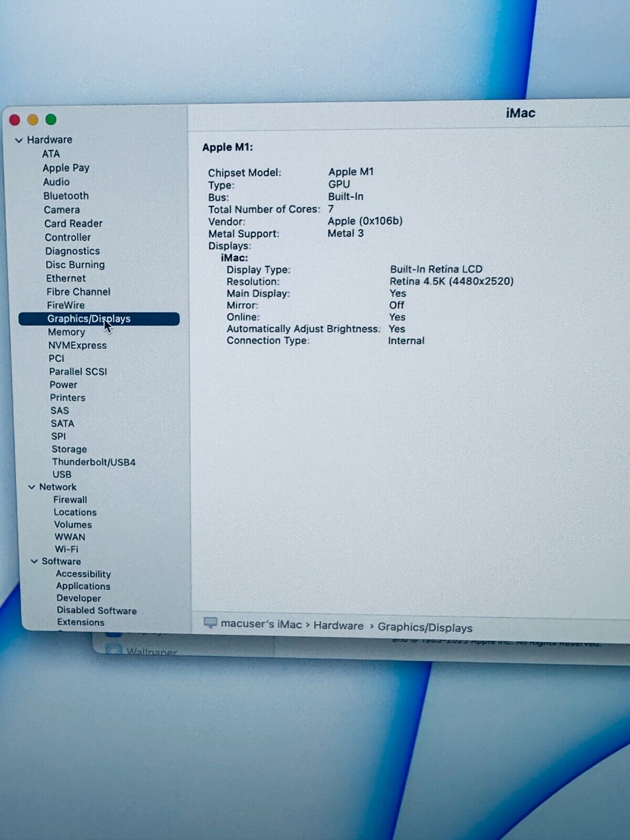Viewport: 630px width, 840px height.
Task: Select Accessibility under Software
Action: [83, 574]
